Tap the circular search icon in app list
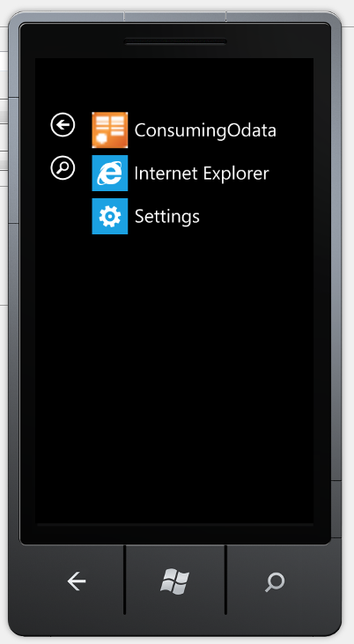The width and height of the screenshot is (354, 644). click(63, 167)
